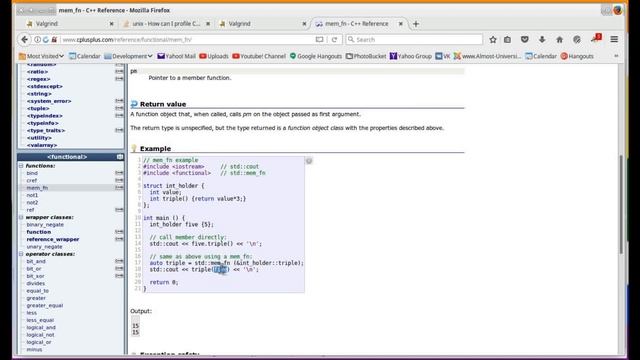640x360 pixels.
Task: Collapse the operator classes: section
Action: (21, 254)
